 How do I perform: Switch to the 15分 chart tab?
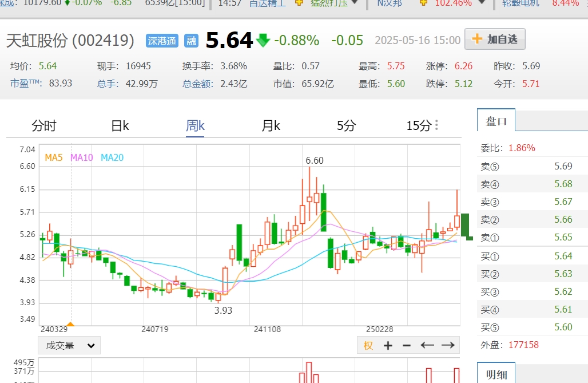click(419, 125)
